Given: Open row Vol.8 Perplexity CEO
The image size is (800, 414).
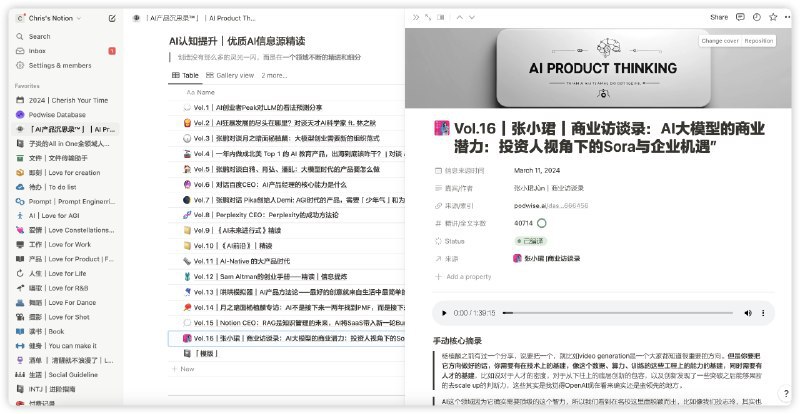Looking at the screenshot, I should click(266, 215).
